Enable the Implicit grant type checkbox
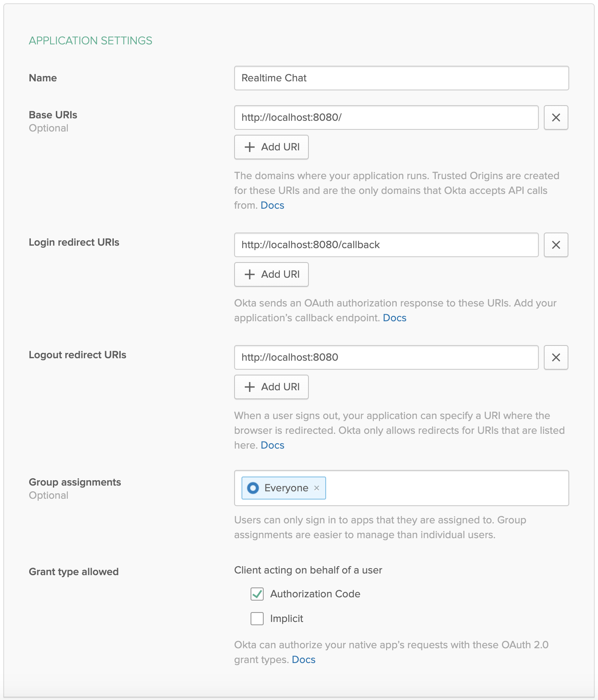The image size is (598, 700). (257, 619)
